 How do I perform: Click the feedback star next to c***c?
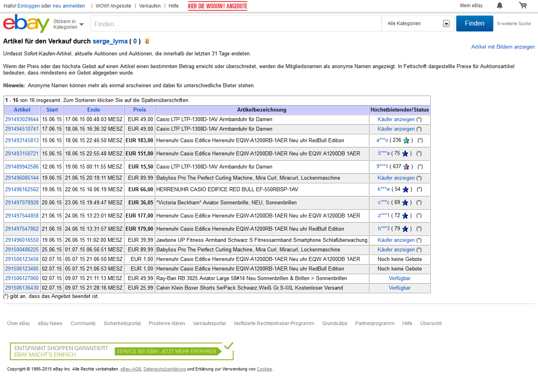click(405, 202)
